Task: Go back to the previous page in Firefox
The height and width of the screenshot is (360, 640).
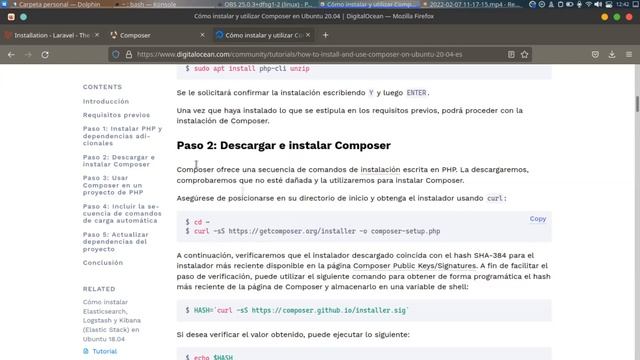Action: pyautogui.click(x=11, y=55)
